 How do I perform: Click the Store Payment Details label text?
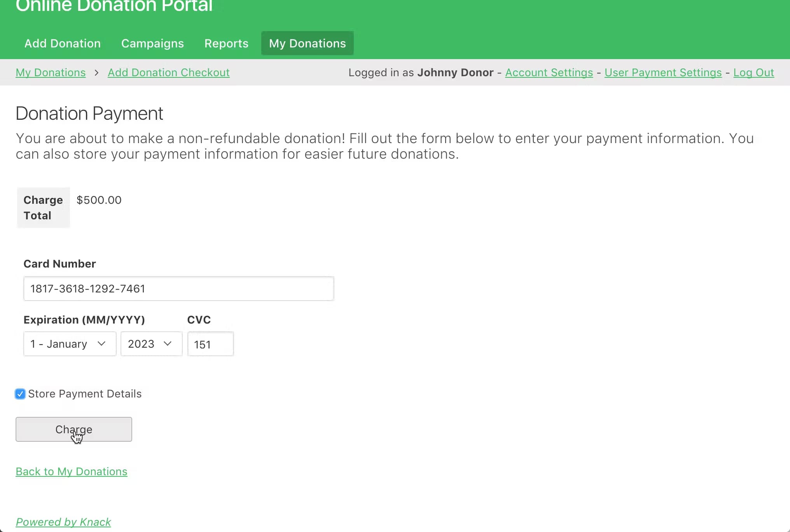tap(85, 394)
